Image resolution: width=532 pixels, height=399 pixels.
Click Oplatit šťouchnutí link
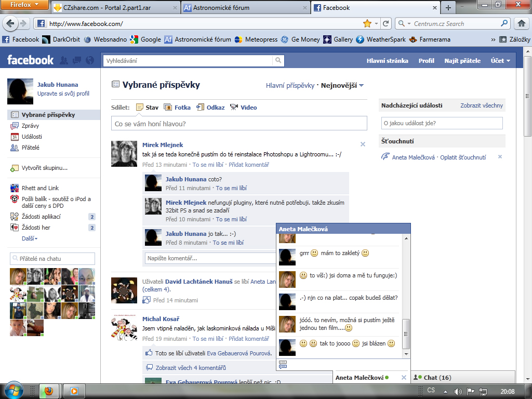[x=463, y=157]
